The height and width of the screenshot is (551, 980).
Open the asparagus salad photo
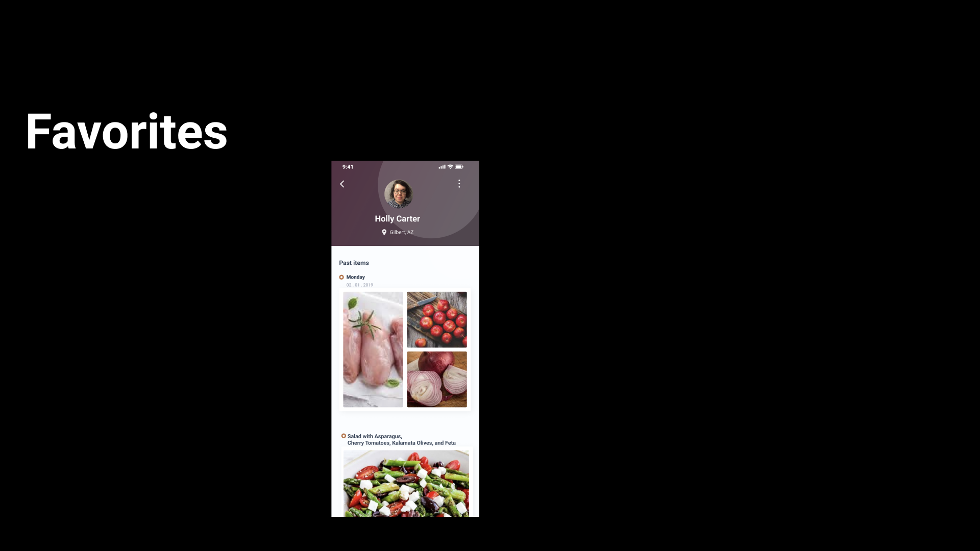[x=406, y=484]
